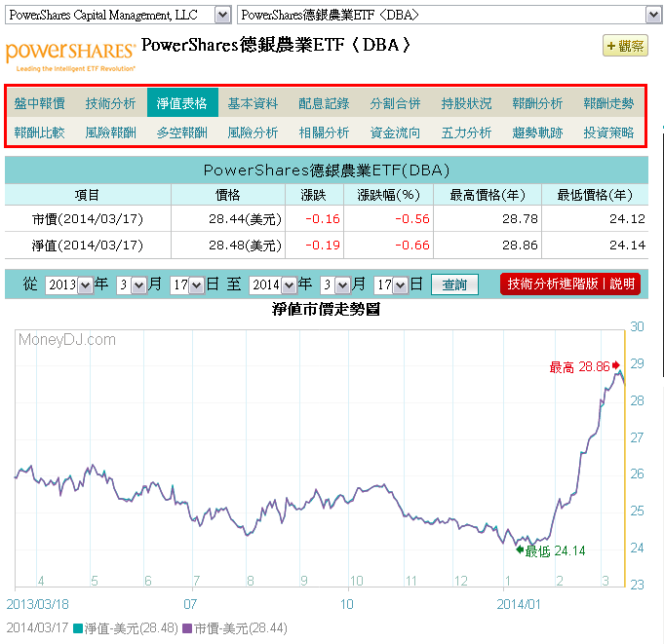Open the 盤中報價 tab

point(40,103)
